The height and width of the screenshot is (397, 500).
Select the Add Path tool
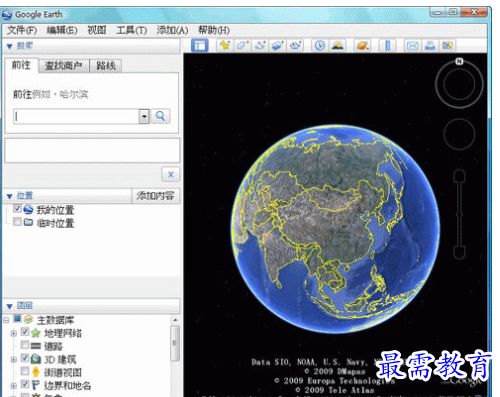click(260, 45)
